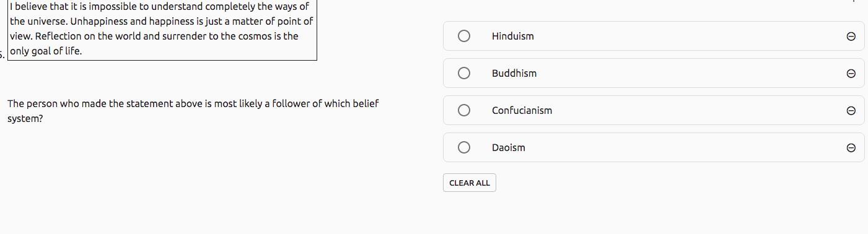This screenshot has width=868, height=234.
Task: Click the question prompt about the belief system
Action: click(193, 111)
